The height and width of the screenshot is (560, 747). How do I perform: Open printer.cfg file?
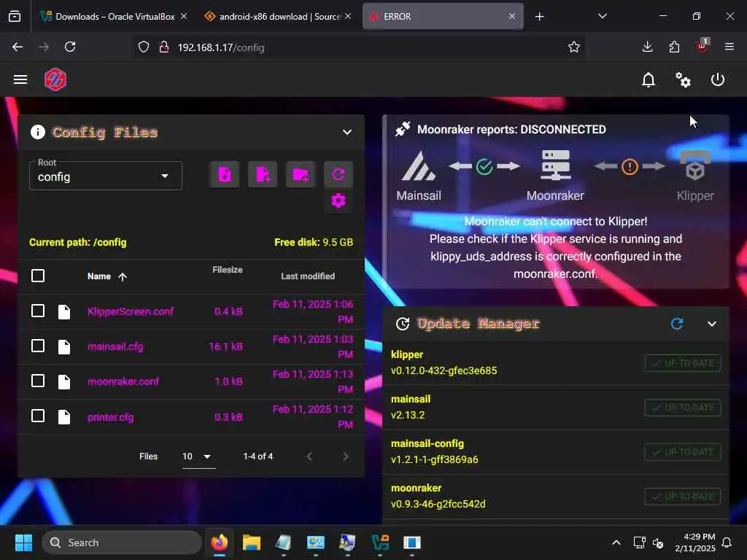[x=111, y=417]
